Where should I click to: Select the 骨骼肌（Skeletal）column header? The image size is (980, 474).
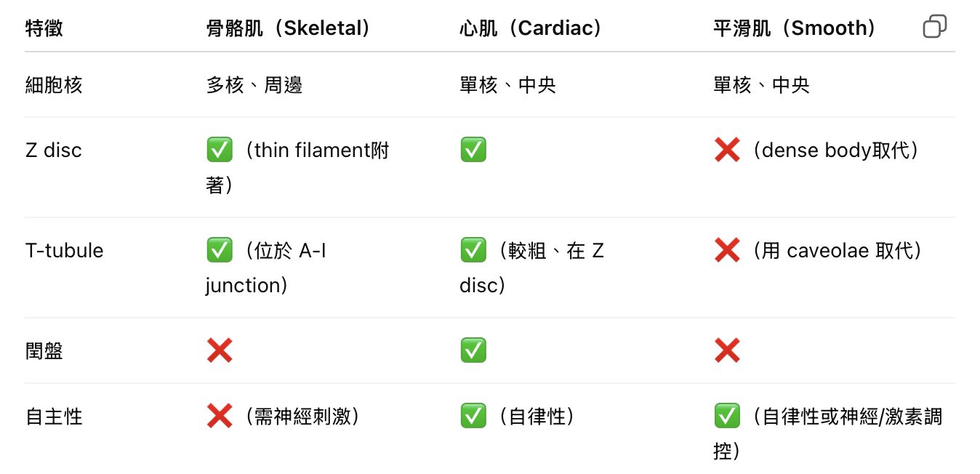289,28
